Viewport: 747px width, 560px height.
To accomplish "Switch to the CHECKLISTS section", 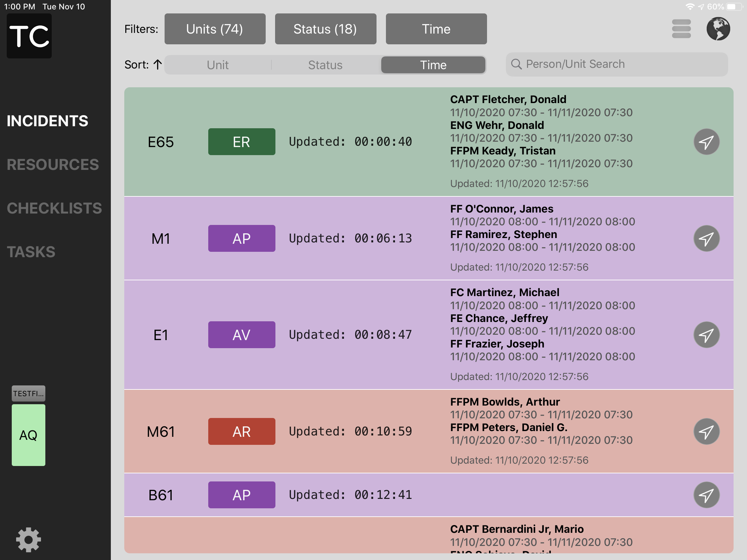I will (54, 208).
